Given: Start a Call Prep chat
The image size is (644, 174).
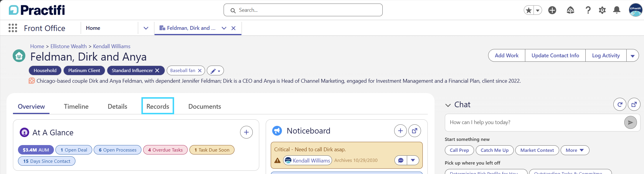Looking at the screenshot, I should point(459,150).
